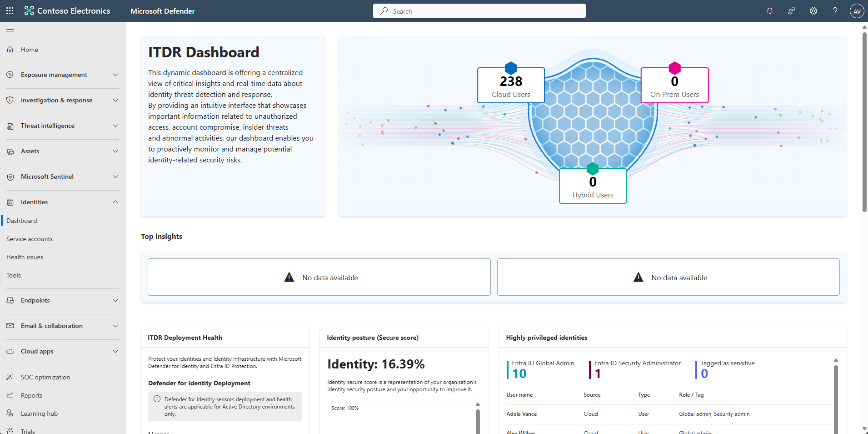Image resolution: width=868 pixels, height=434 pixels.
Task: Collapse the navigation pane hamburger icon
Action: click(10, 31)
